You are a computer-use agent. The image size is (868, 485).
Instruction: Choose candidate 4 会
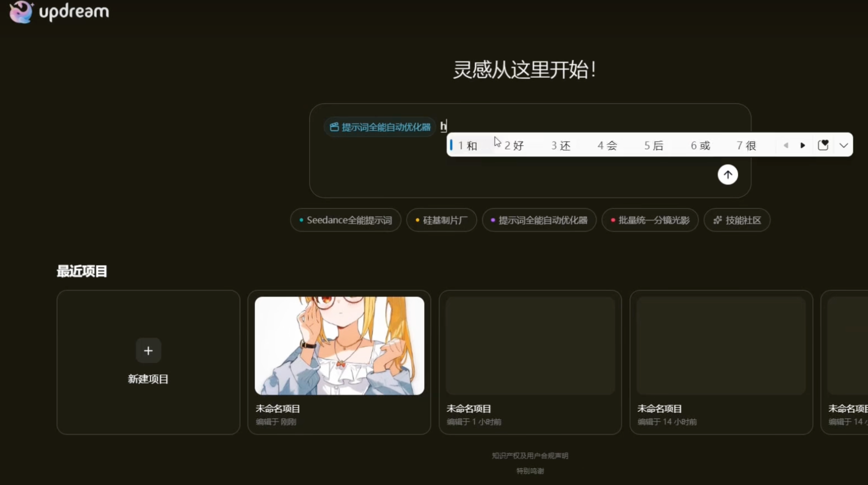coord(607,145)
